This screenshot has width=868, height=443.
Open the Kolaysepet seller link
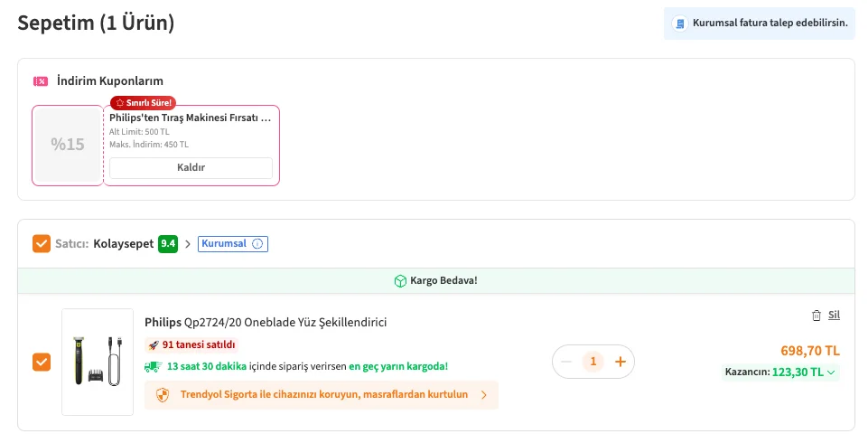click(x=123, y=244)
